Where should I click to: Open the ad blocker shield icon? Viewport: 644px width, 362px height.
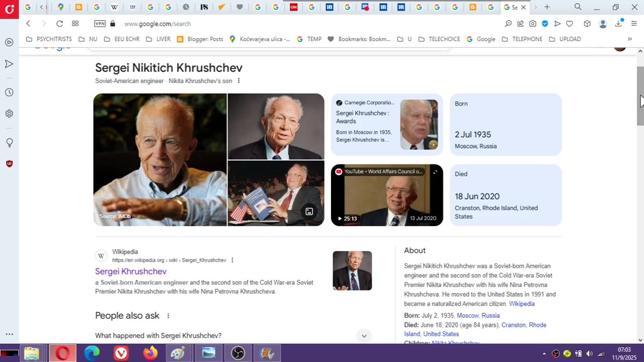[545, 24]
